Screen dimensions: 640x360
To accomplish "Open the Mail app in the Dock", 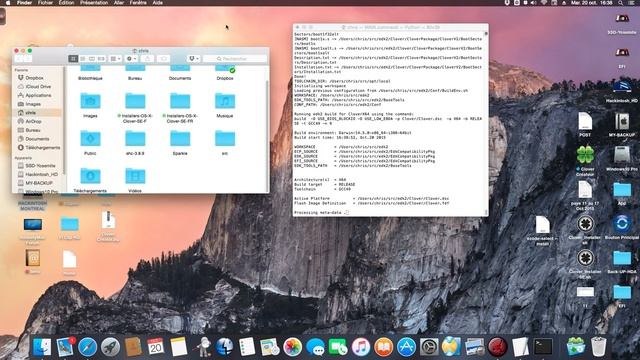I will [65, 347].
